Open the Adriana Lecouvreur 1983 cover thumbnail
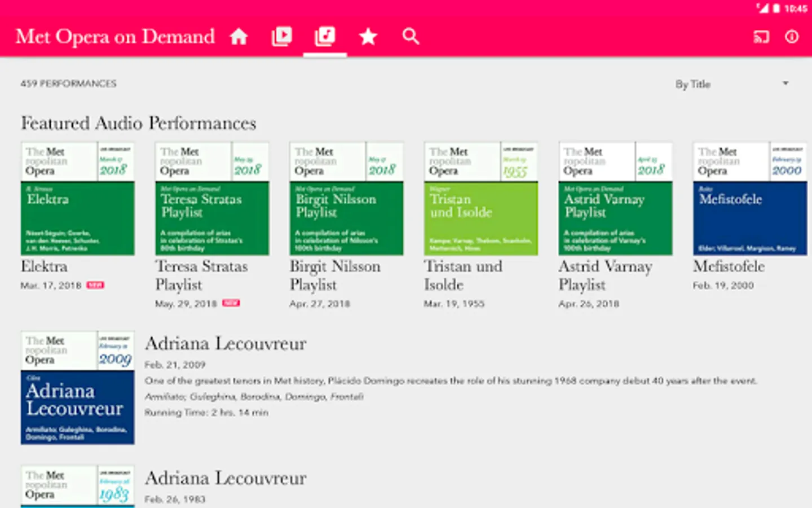This screenshot has width=812, height=508. [78, 487]
